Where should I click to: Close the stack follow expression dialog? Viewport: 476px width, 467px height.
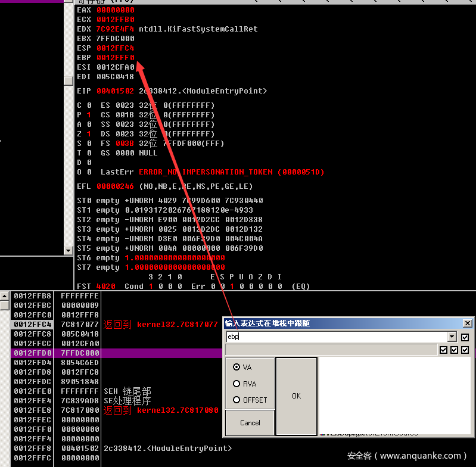coord(466,323)
